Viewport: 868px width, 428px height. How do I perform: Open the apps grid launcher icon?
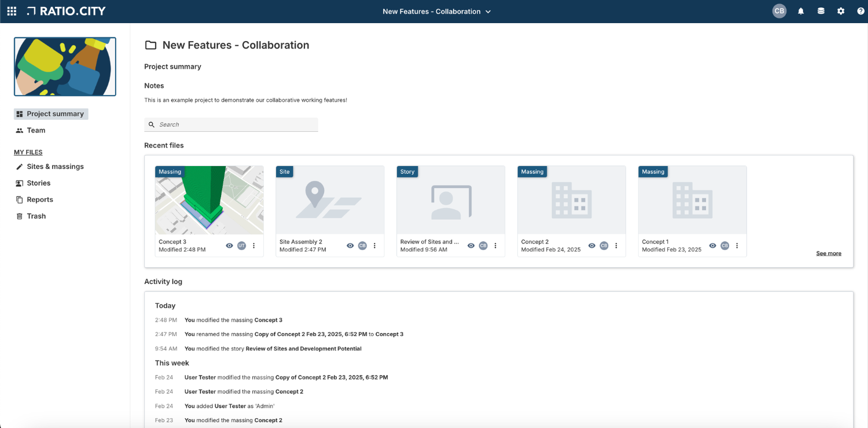click(x=12, y=12)
